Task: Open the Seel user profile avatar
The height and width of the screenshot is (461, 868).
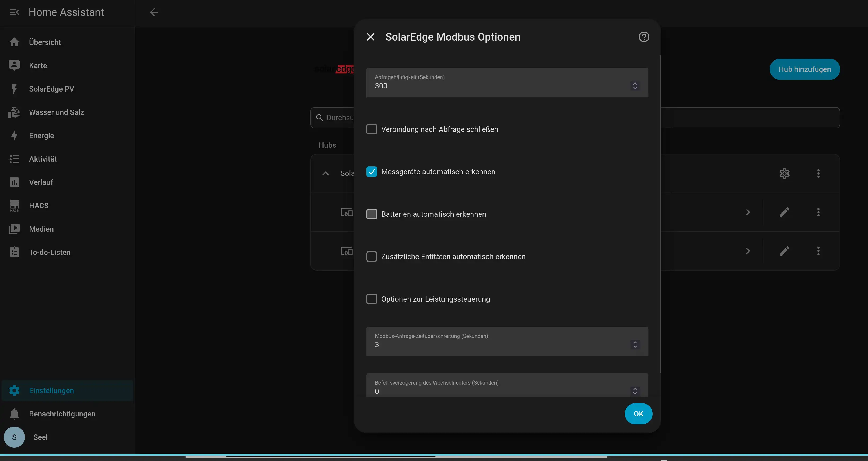Action: point(14,437)
